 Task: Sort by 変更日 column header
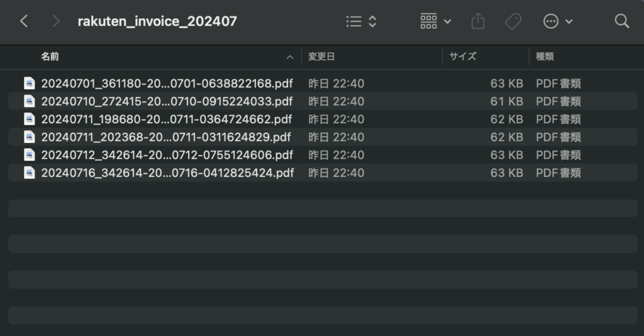(321, 57)
